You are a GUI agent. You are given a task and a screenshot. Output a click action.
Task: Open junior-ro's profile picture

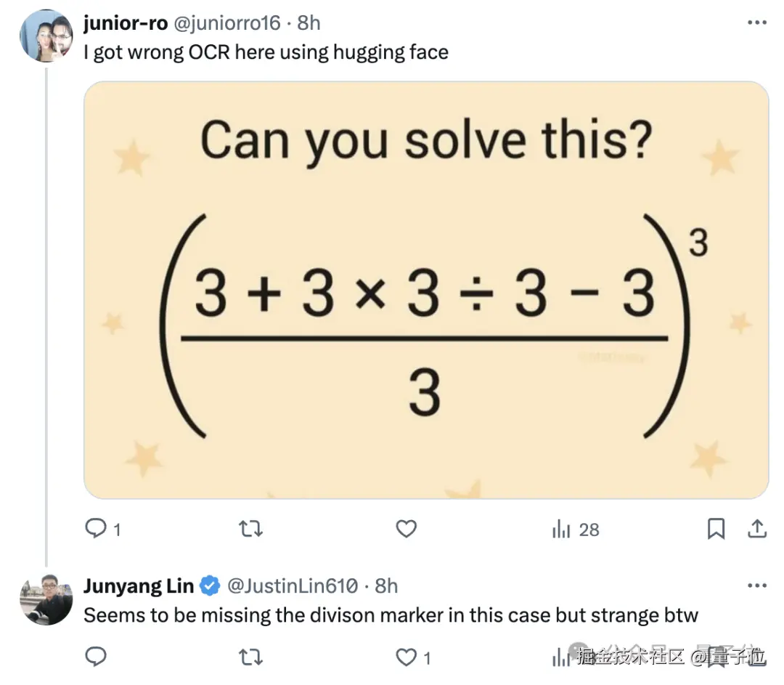45,36
